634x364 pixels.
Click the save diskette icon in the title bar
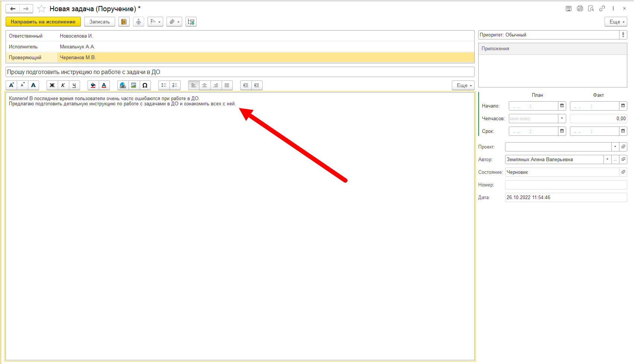click(568, 9)
